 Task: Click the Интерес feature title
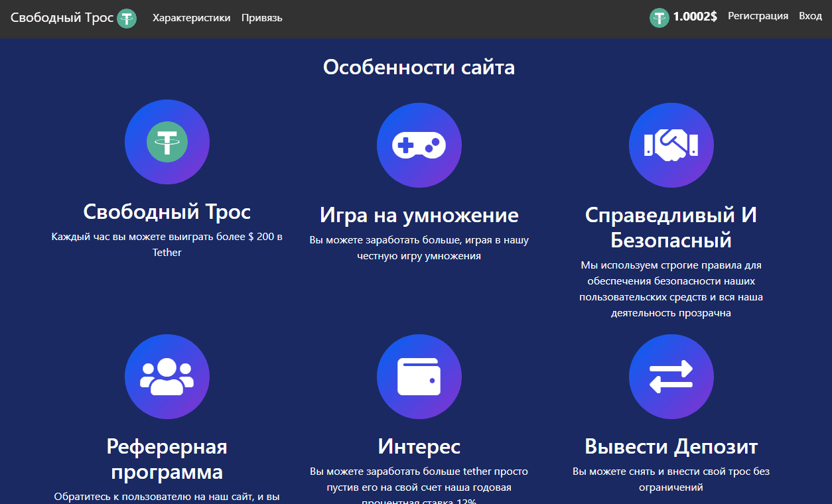coord(419,446)
